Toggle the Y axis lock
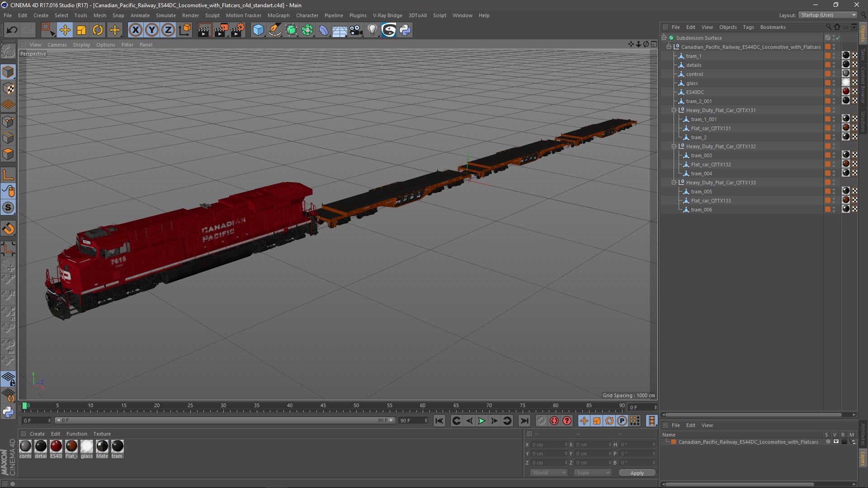 point(152,30)
